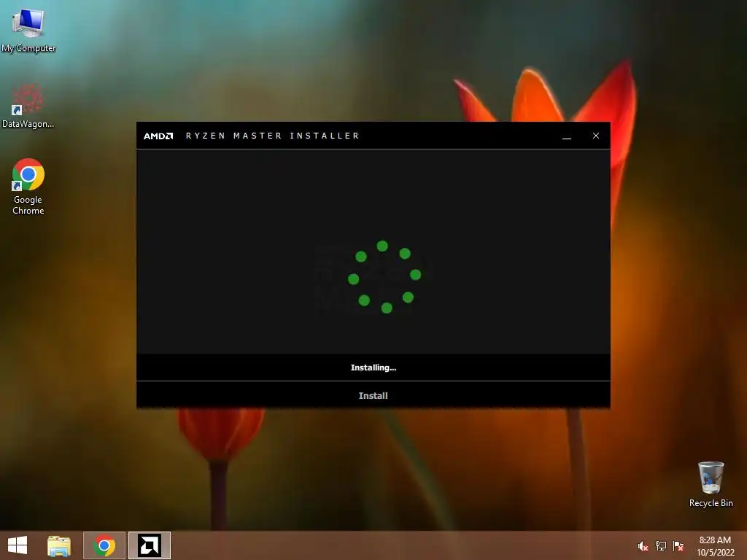Minimize the Ryzen Master Installer window
This screenshot has height=560, width=747.
tap(567, 136)
